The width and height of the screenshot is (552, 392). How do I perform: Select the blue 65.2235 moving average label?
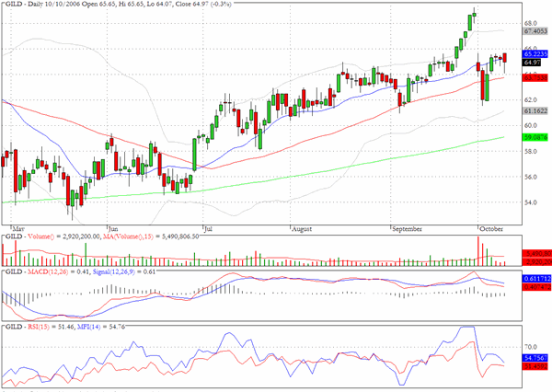(535, 54)
